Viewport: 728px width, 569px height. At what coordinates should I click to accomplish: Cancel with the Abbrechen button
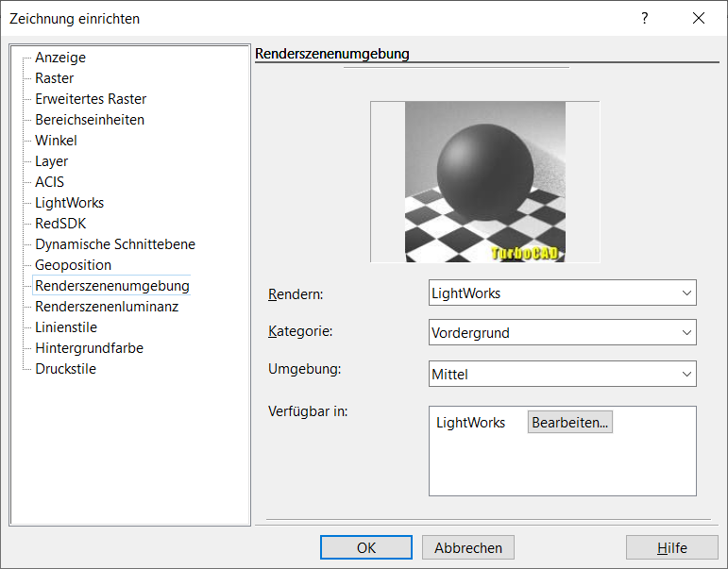pyautogui.click(x=468, y=547)
